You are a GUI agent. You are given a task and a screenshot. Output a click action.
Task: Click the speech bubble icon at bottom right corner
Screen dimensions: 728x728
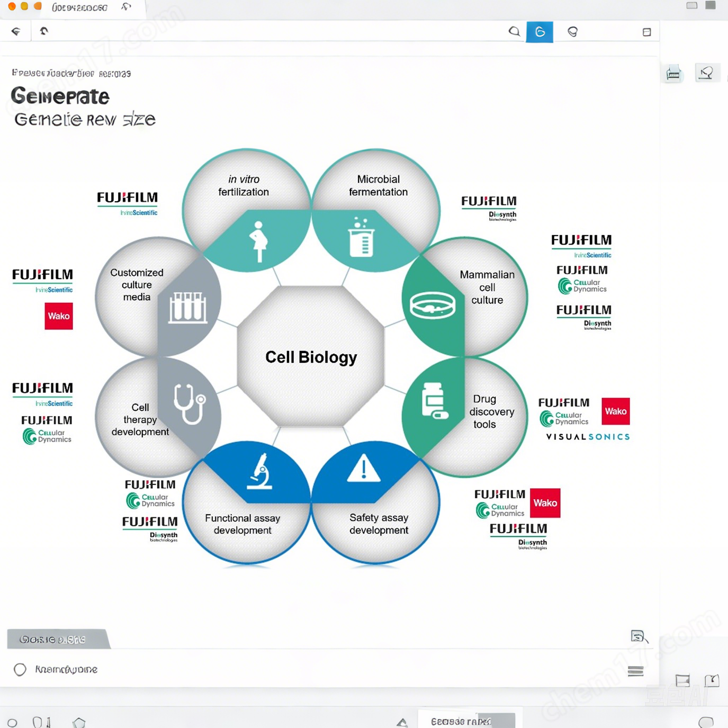[706, 722]
